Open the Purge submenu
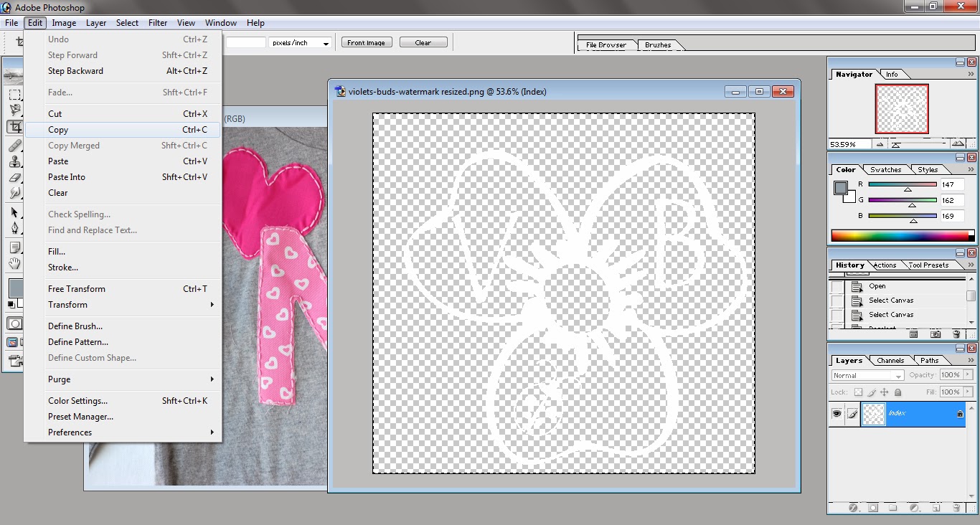 pyautogui.click(x=123, y=379)
